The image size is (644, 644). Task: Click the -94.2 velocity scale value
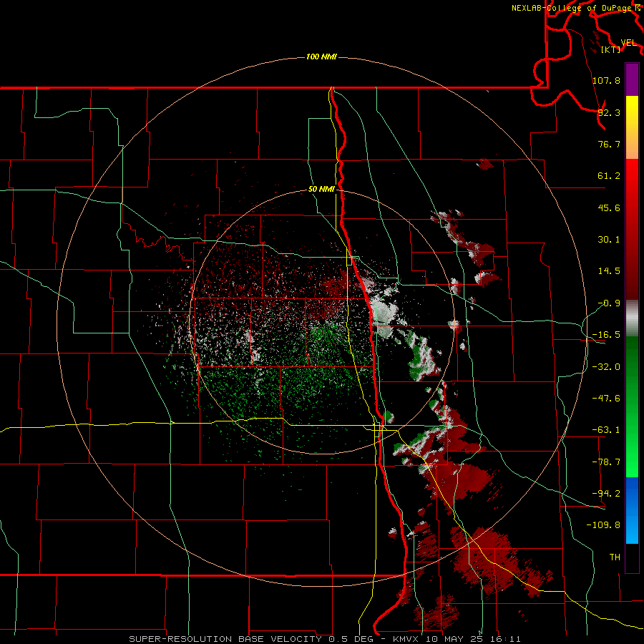click(x=606, y=493)
